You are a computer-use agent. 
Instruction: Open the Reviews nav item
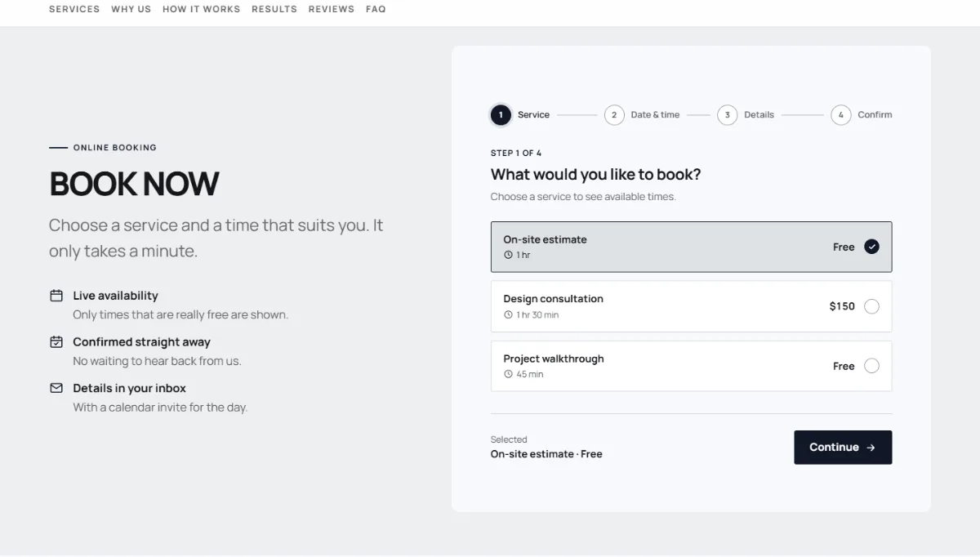[332, 9]
